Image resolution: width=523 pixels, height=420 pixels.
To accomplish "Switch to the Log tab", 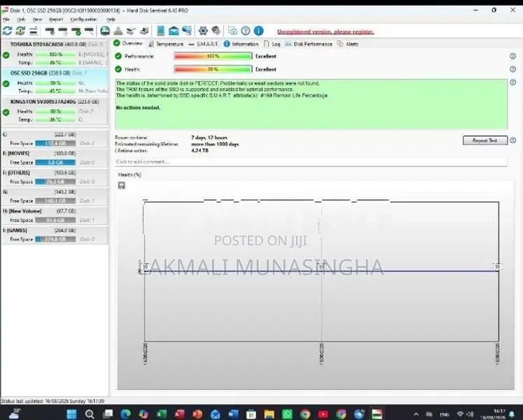I will point(272,43).
